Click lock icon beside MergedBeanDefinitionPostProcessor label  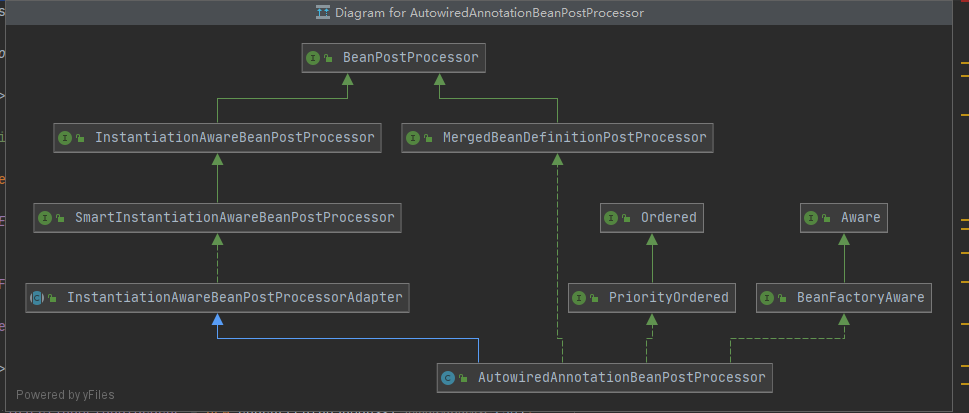(428, 138)
